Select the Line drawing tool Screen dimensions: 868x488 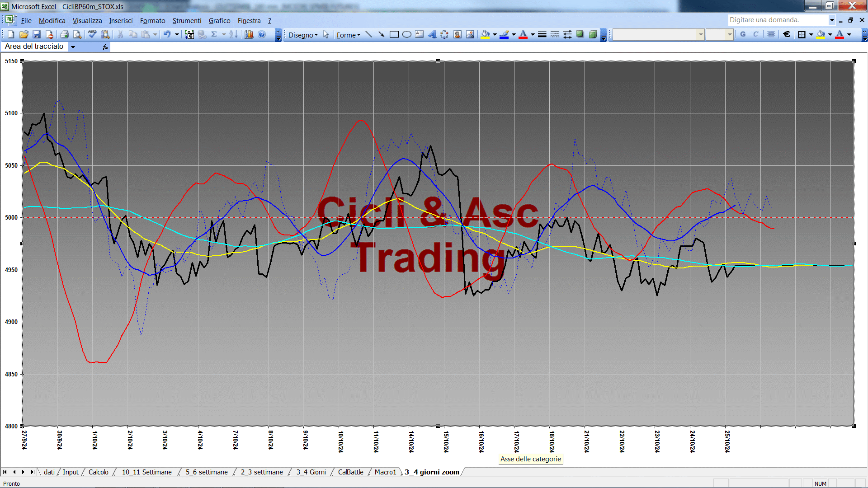click(368, 34)
